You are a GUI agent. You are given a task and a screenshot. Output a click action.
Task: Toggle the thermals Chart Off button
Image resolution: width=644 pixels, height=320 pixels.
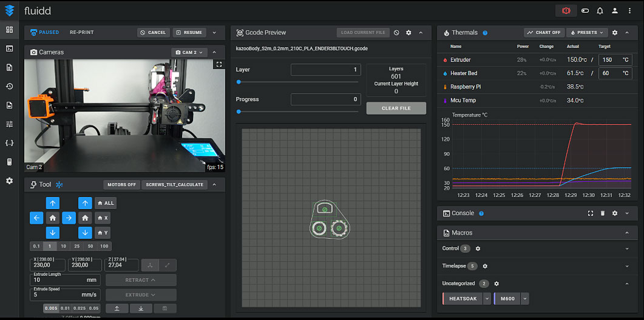543,33
